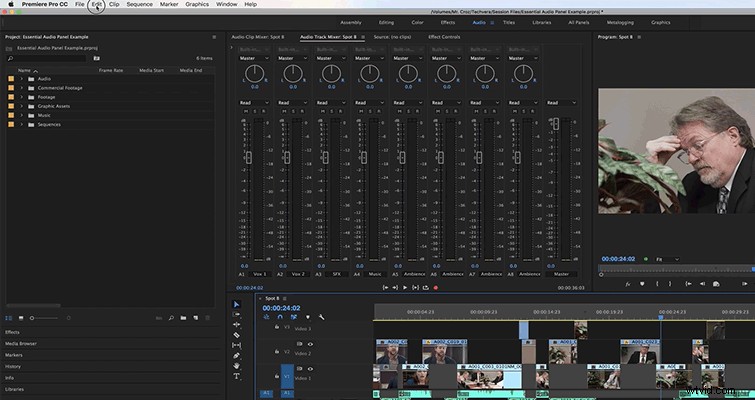Expand the Sequences bin
The image size is (755, 400).
pyautogui.click(x=21, y=125)
